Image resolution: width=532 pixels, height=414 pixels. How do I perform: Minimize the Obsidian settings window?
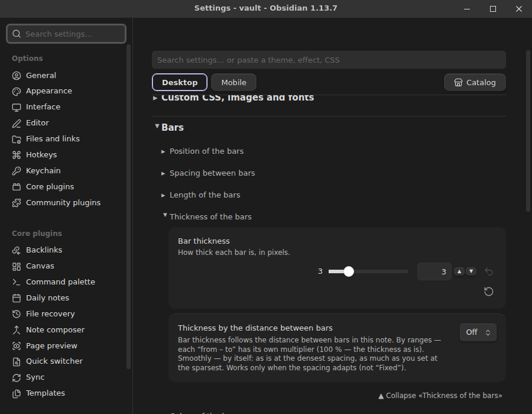pyautogui.click(x=467, y=9)
